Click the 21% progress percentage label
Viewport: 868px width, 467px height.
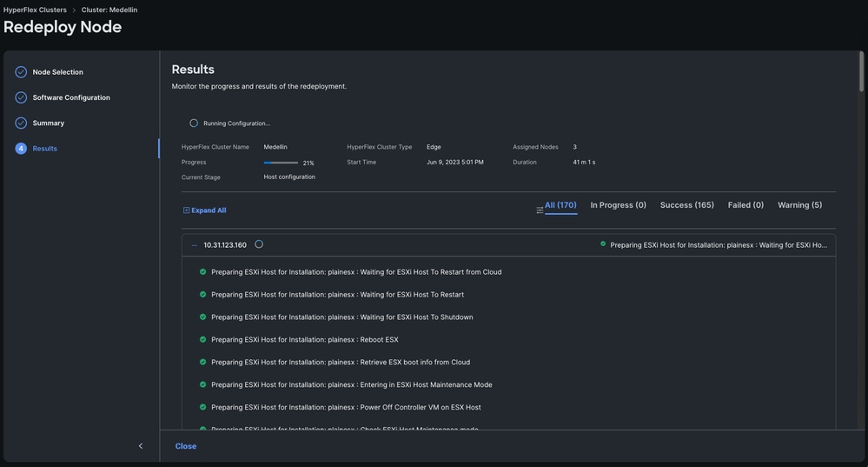pos(308,163)
